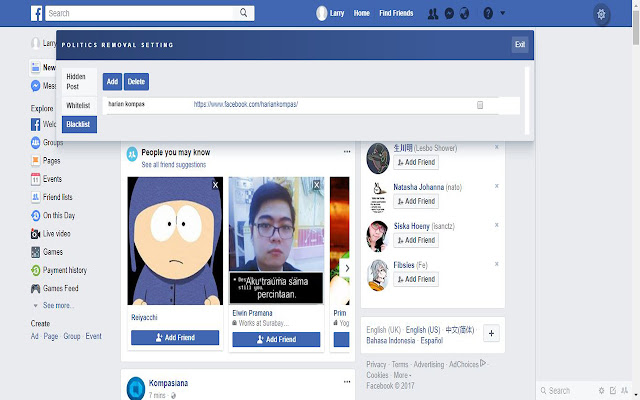Tick the harian kompas row checkbox
This screenshot has height=400, width=640.
[x=480, y=105]
